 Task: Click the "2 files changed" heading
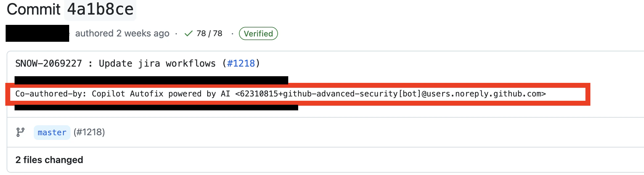click(x=49, y=160)
